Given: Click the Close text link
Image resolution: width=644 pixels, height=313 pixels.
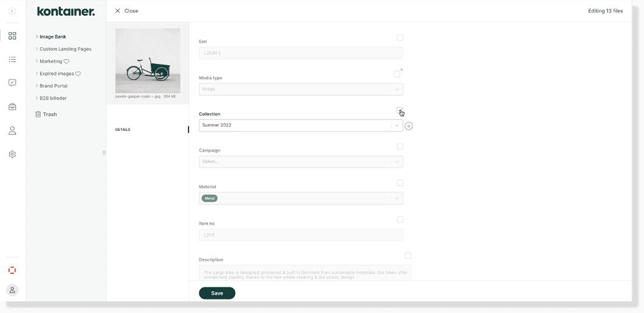Looking at the screenshot, I should tap(131, 11).
